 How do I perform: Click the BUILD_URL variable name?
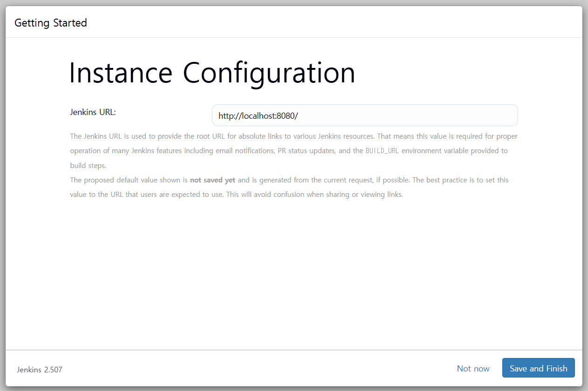point(382,151)
